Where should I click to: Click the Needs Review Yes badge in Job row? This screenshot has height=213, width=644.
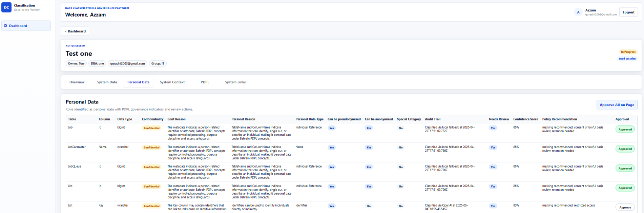point(493,128)
